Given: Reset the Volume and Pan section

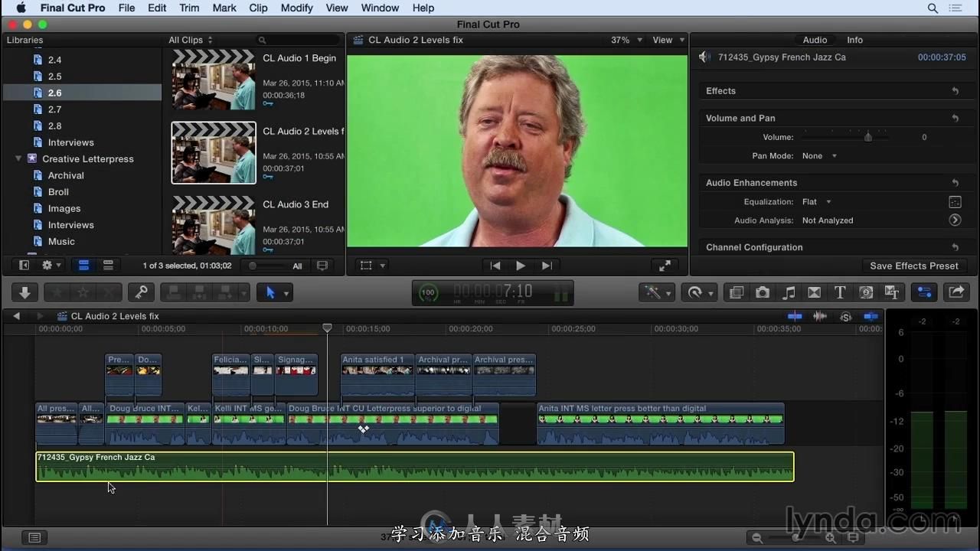Looking at the screenshot, I should (x=955, y=119).
